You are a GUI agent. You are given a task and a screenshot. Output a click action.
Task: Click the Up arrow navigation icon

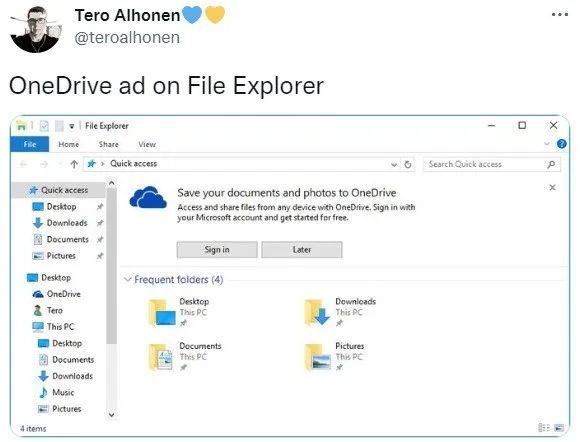click(x=74, y=164)
